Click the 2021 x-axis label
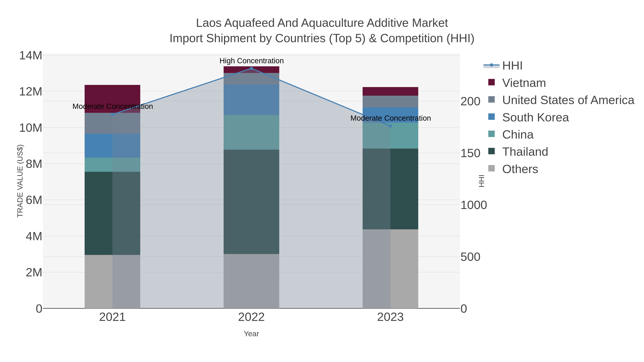Viewport: 644px width, 362px height. pos(113,317)
